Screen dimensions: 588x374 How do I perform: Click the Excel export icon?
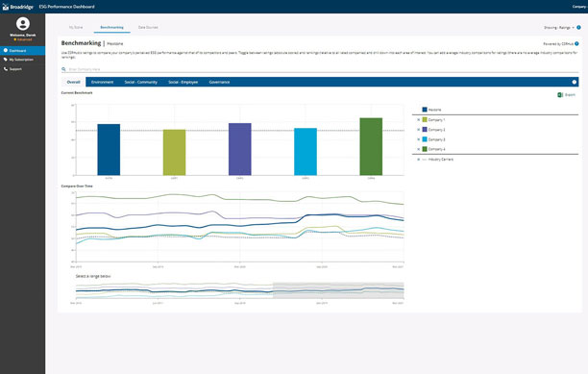pos(560,95)
